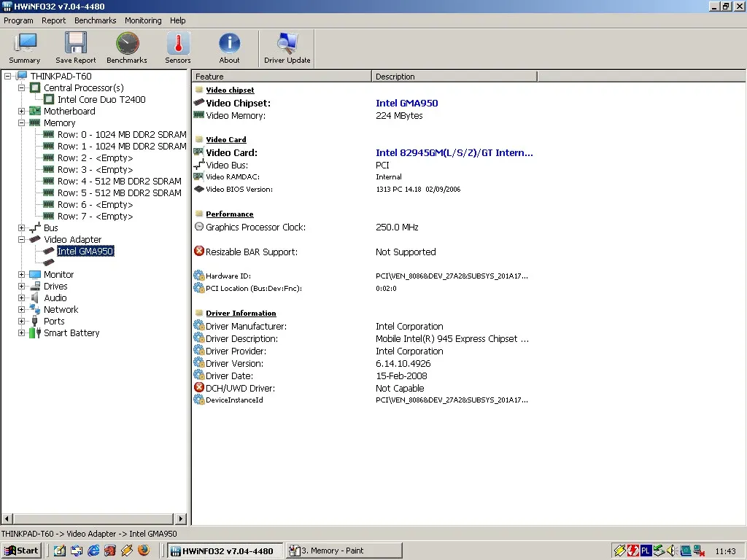Click the unnamed second video adapter icon
Screen dimensions: 747x560
coord(49,262)
